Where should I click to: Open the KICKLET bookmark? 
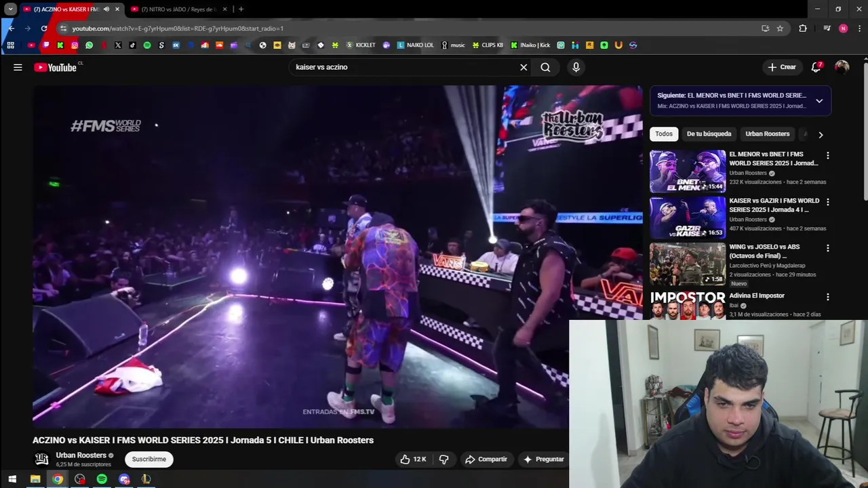360,45
